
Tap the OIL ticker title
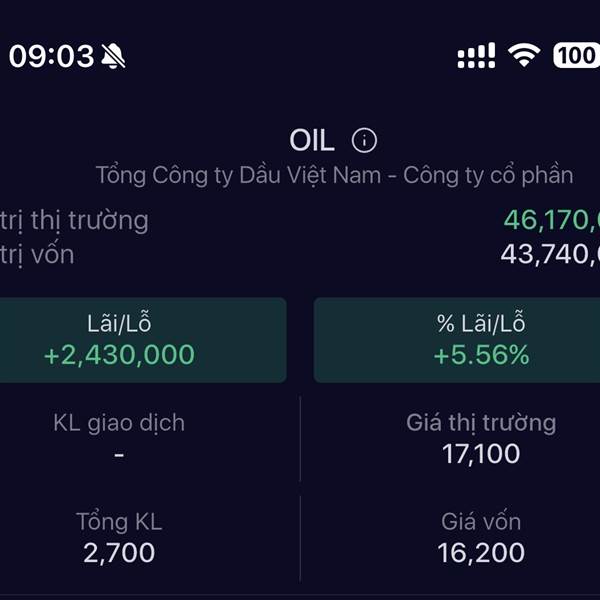coord(311,141)
